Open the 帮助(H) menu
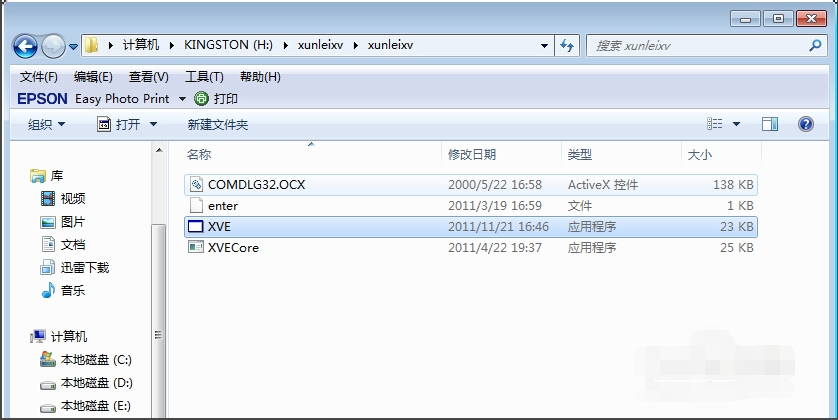 point(260,77)
